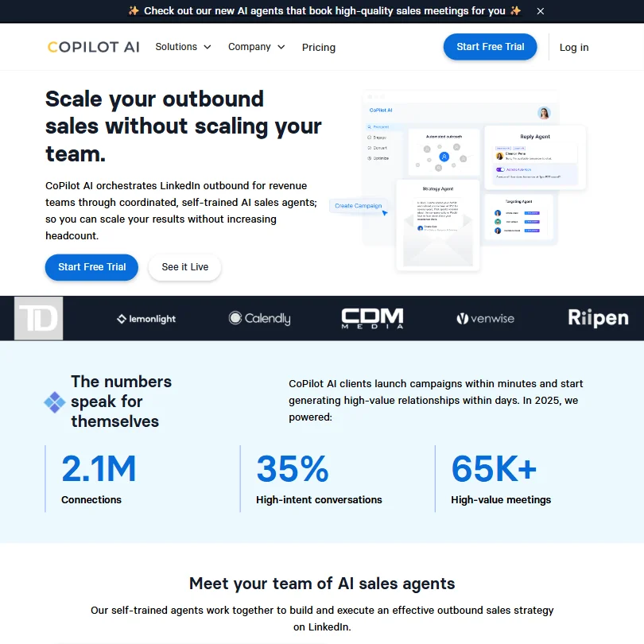This screenshot has width=644, height=644.
Task: Click the venwise logo
Action: tap(485, 318)
